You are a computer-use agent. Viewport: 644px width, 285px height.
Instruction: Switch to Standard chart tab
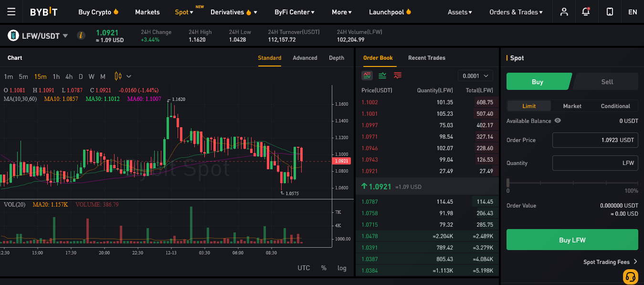click(270, 58)
